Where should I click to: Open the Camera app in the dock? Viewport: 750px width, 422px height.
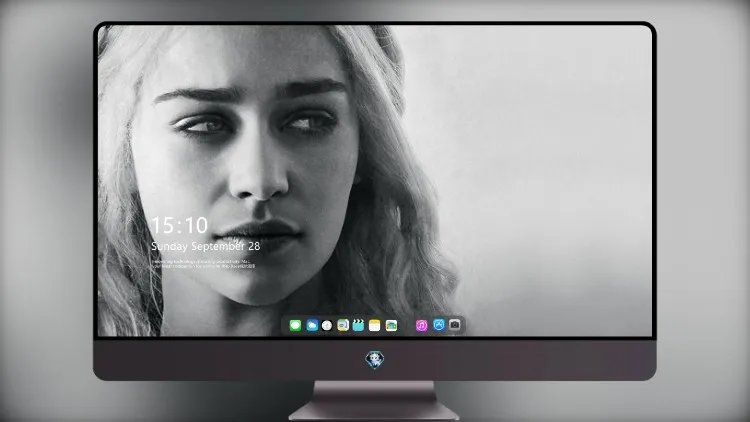454,325
